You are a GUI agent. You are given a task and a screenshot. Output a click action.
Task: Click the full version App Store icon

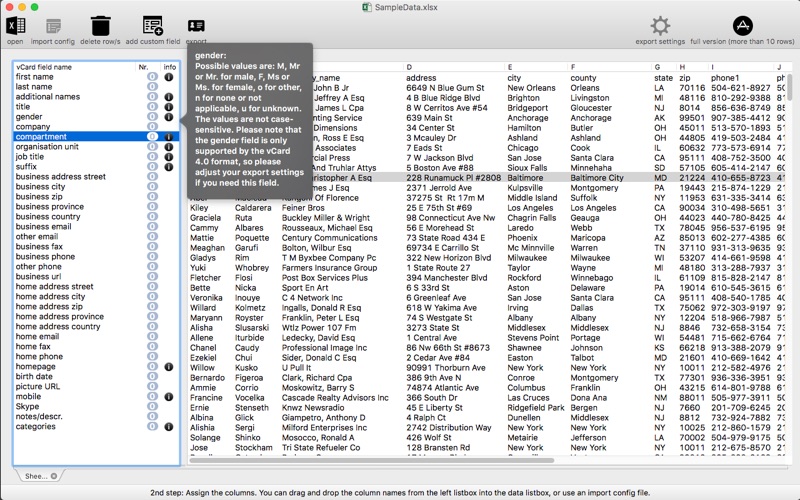coord(743,27)
